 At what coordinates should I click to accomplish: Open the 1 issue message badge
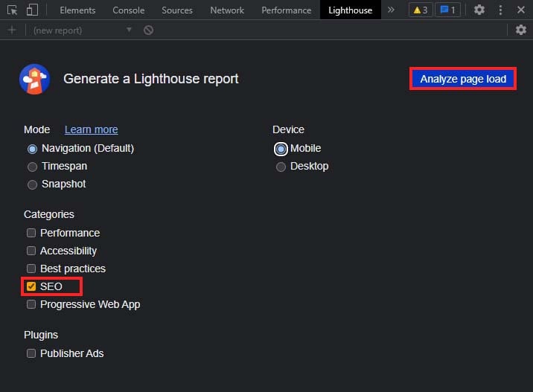coord(447,10)
